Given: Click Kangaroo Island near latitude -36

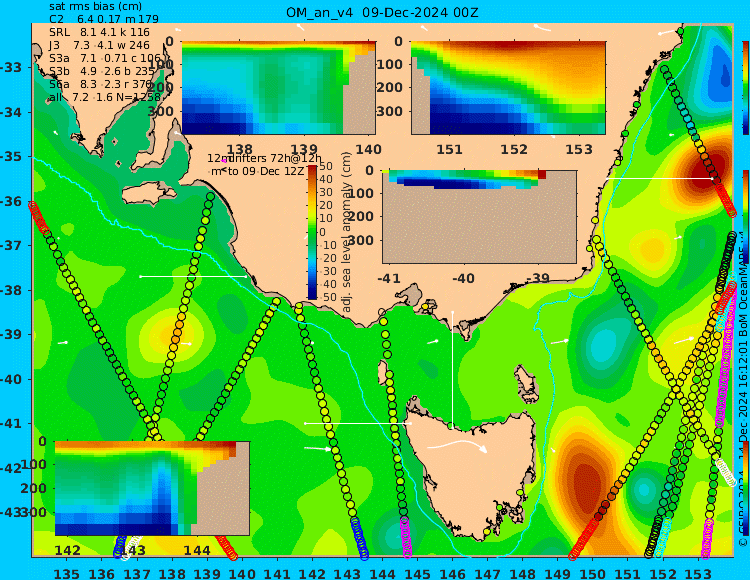Looking at the screenshot, I should click(148, 195).
